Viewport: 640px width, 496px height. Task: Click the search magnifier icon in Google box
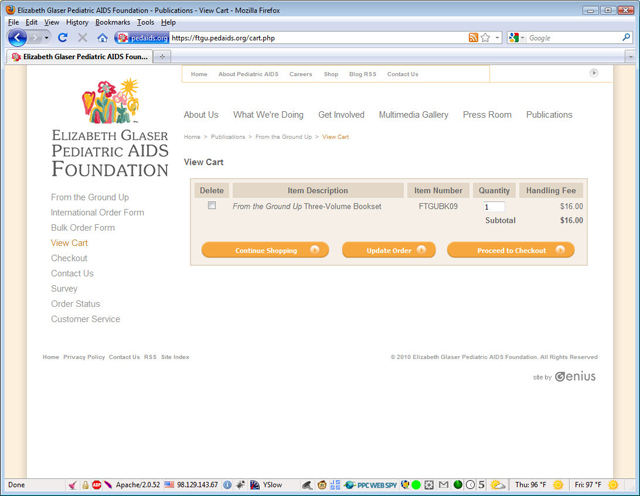[x=626, y=38]
